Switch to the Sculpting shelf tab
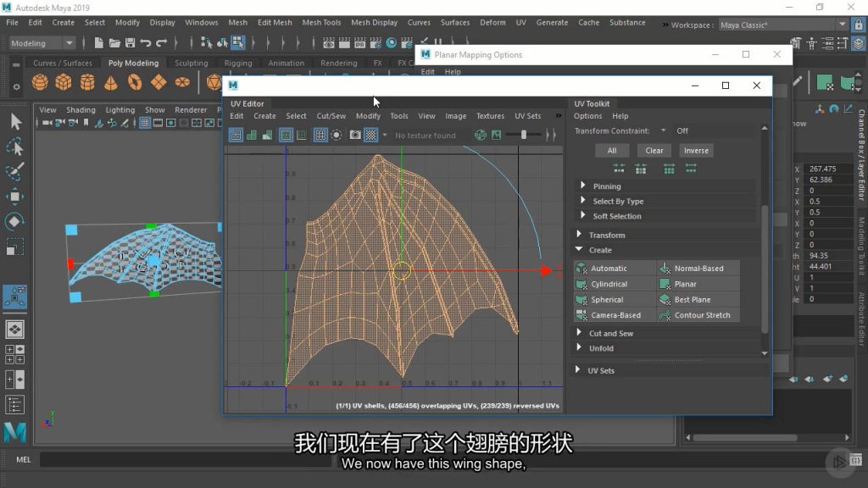This screenshot has height=488, width=868. 191,63
